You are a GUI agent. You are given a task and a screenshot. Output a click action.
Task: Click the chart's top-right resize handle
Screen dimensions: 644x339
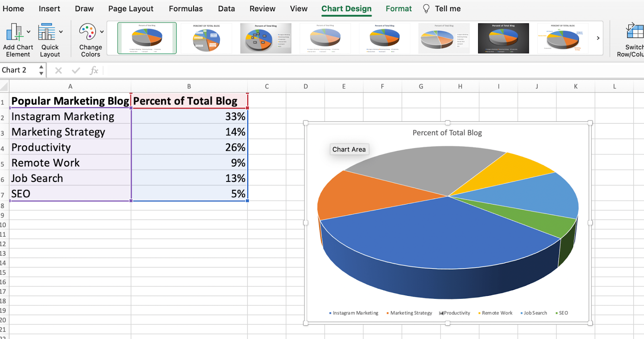point(590,123)
